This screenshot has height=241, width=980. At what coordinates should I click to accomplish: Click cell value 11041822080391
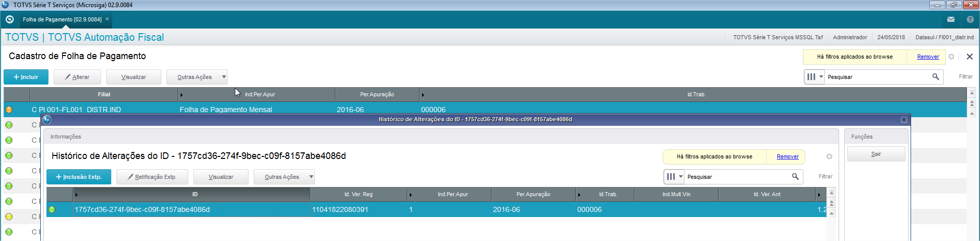(340, 209)
